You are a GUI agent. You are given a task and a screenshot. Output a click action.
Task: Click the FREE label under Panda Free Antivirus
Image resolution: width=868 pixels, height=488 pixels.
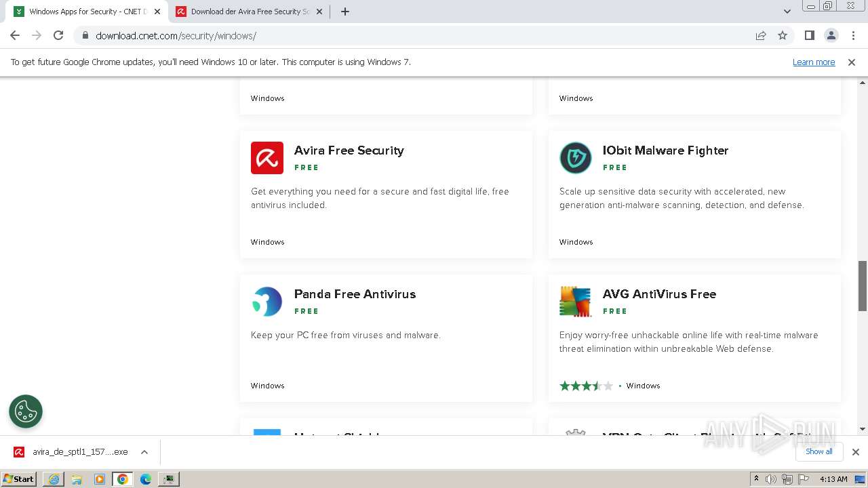click(307, 311)
